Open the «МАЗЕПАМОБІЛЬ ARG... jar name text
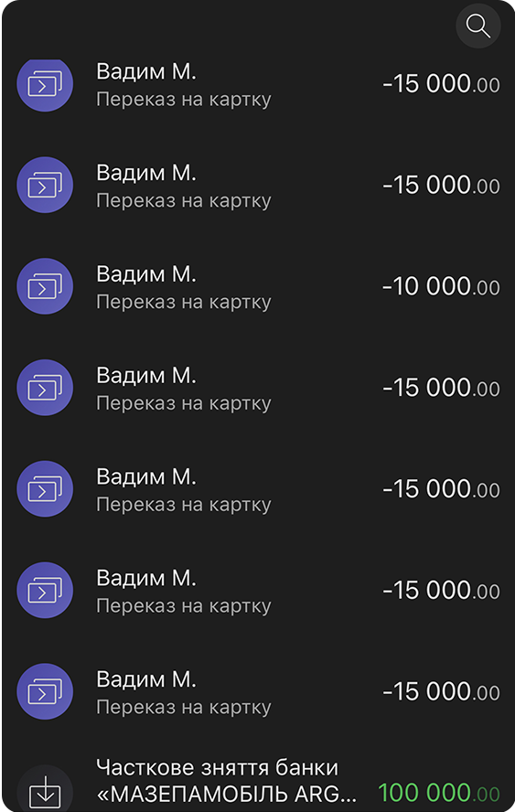This screenshot has width=515, height=812. [x=227, y=794]
